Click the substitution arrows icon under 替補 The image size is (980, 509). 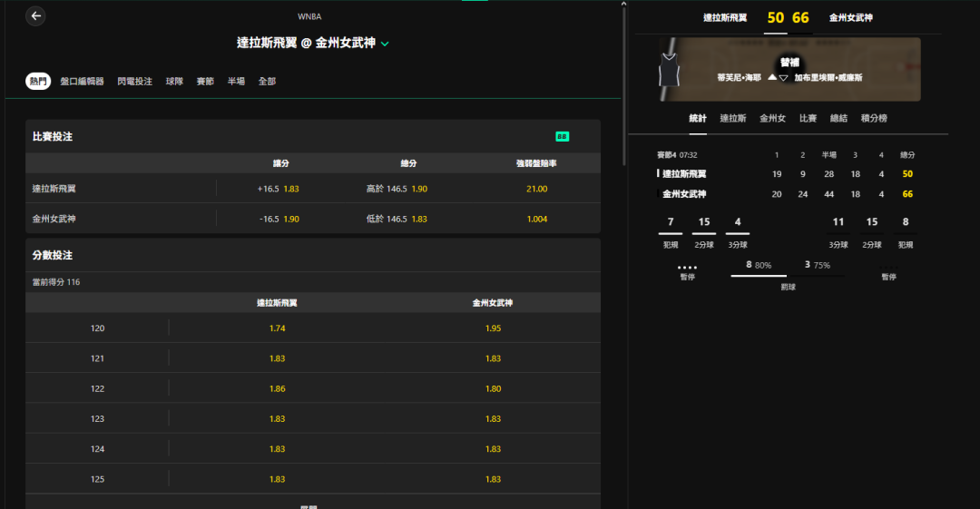(x=778, y=77)
